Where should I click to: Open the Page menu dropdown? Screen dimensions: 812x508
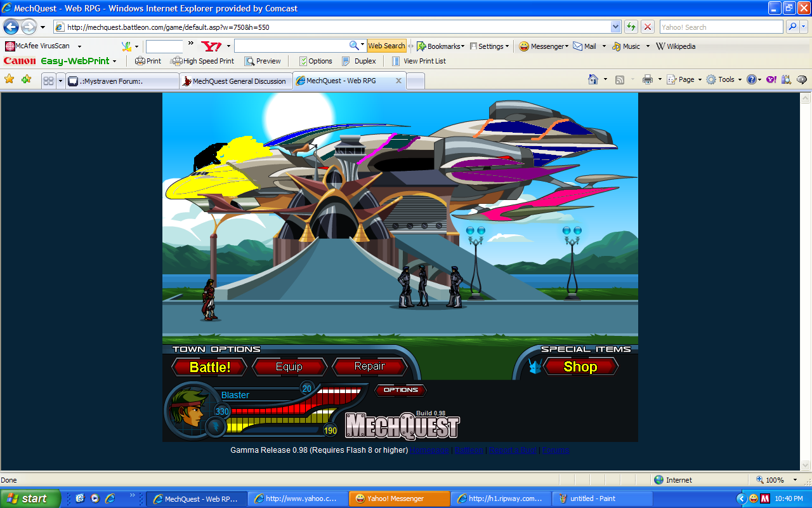click(x=700, y=80)
